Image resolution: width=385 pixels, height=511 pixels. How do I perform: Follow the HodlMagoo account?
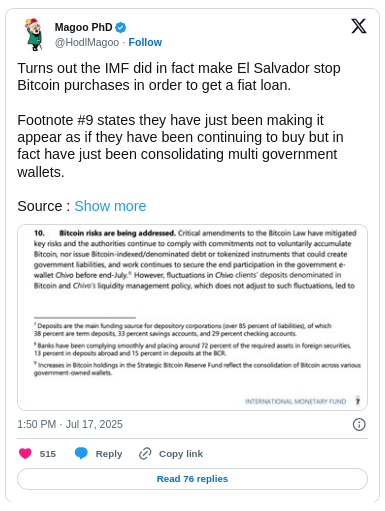[x=145, y=42]
